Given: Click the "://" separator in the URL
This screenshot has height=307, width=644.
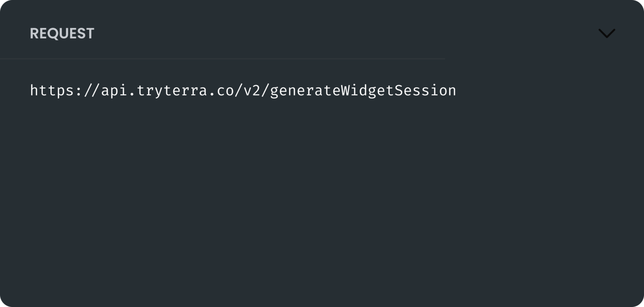Looking at the screenshot, I should point(87,90).
